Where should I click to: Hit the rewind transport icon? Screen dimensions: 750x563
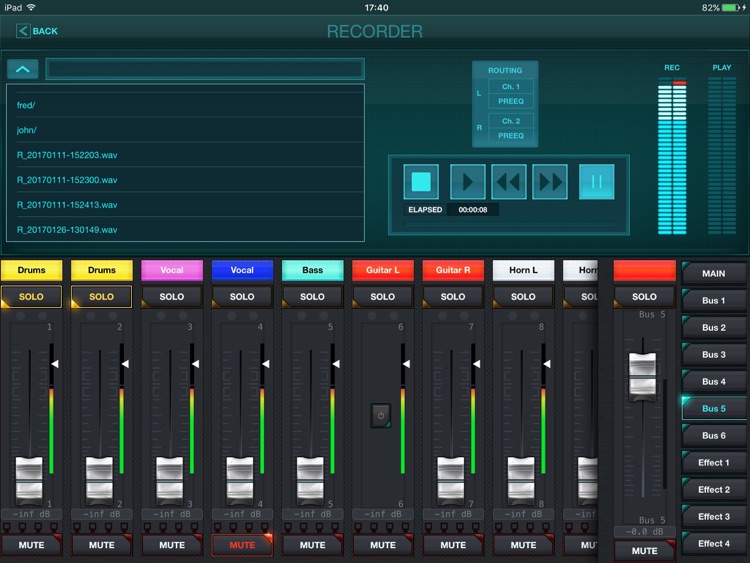[509, 182]
